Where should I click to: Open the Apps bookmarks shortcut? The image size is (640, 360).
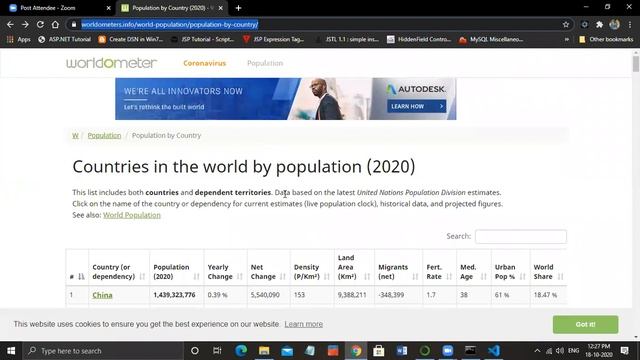[18, 39]
